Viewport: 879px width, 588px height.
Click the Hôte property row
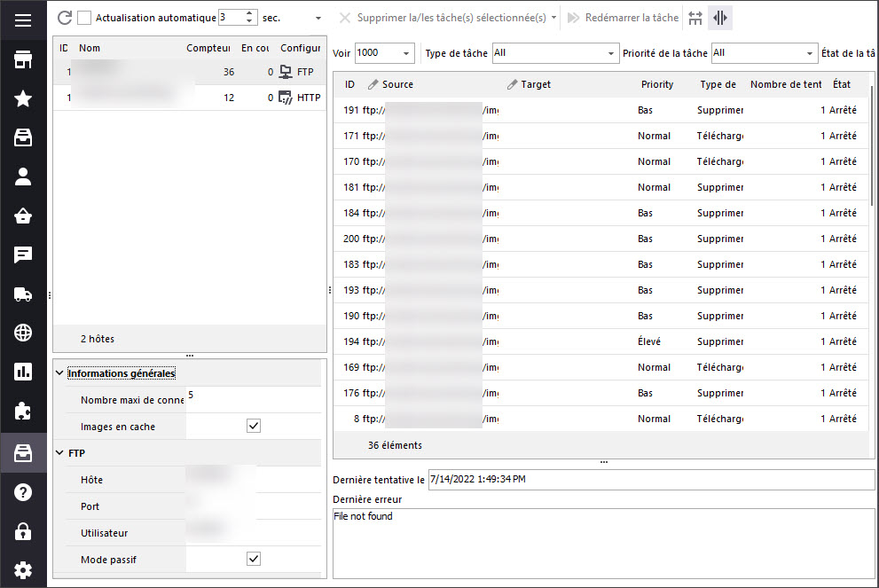pos(193,480)
